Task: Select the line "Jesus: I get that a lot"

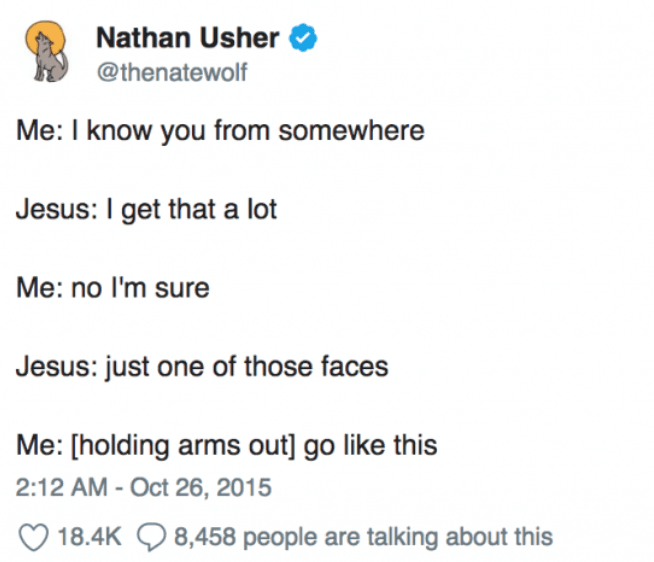Action: pos(146,209)
